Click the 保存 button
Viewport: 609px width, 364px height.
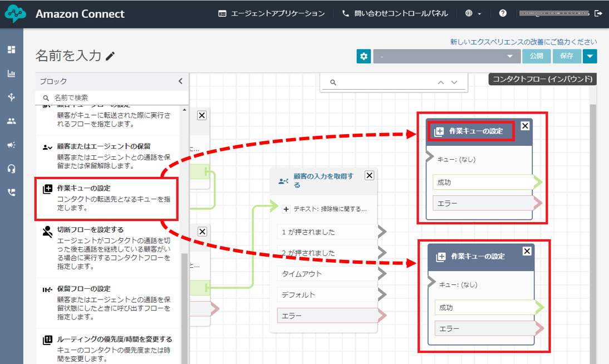click(567, 56)
